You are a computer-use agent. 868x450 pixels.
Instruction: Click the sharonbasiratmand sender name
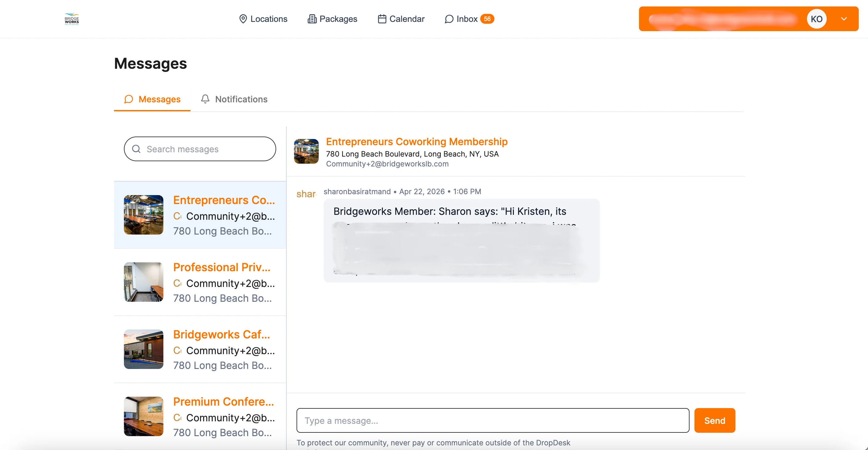357,192
